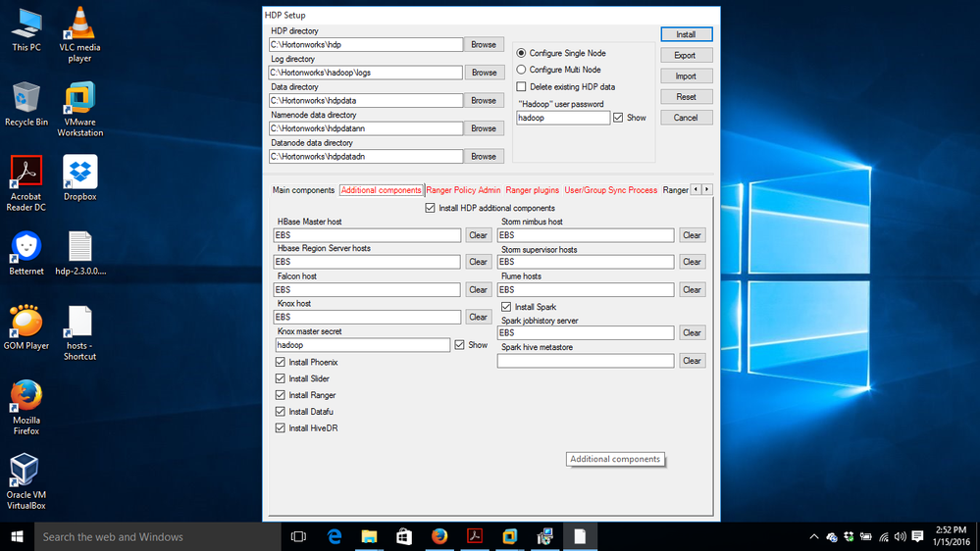Toggle the Install Phoenix checkbox
980x551 pixels.
[281, 362]
